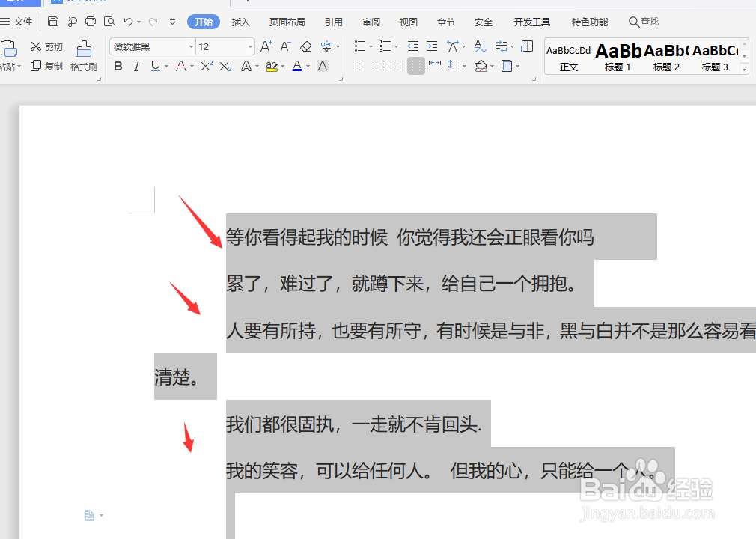Click the 查找 (Find) search button
The height and width of the screenshot is (539, 756).
point(644,22)
